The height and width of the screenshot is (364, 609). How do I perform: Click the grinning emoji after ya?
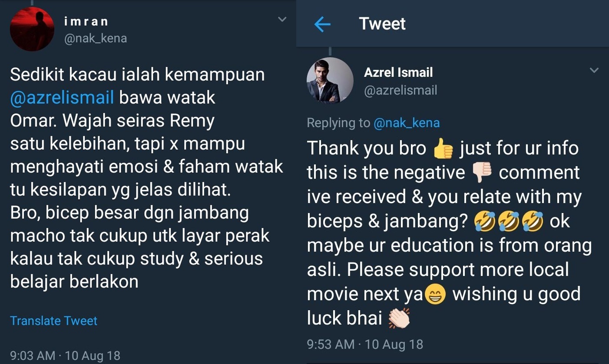click(434, 296)
